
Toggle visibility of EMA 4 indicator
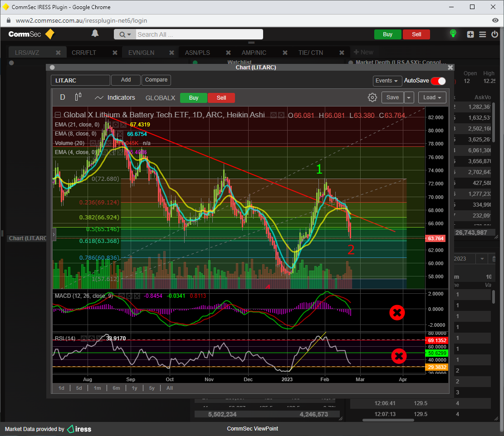(104, 152)
